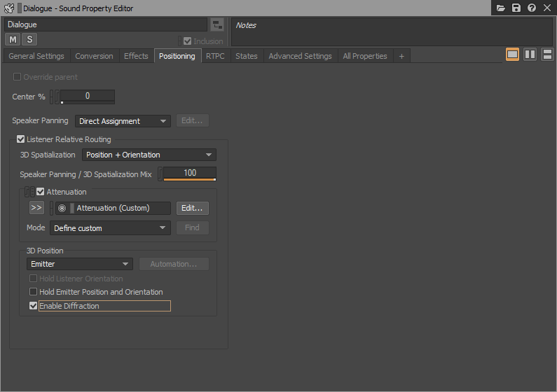The height and width of the screenshot is (392, 557).
Task: Open the Speaker Panning dropdown
Action: click(x=123, y=121)
